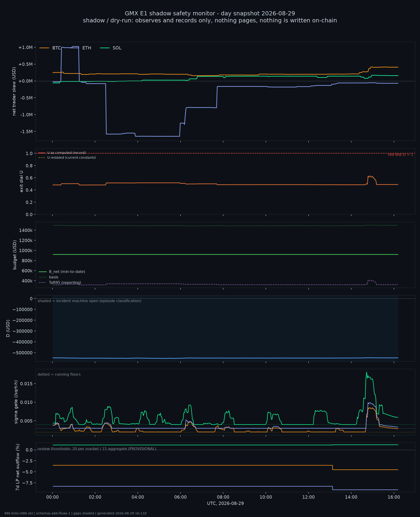Click the 1400k budget axis tick label

[26, 230]
